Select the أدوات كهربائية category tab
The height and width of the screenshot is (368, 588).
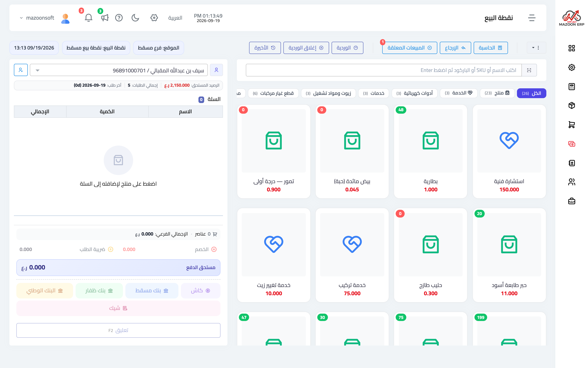pos(414,93)
